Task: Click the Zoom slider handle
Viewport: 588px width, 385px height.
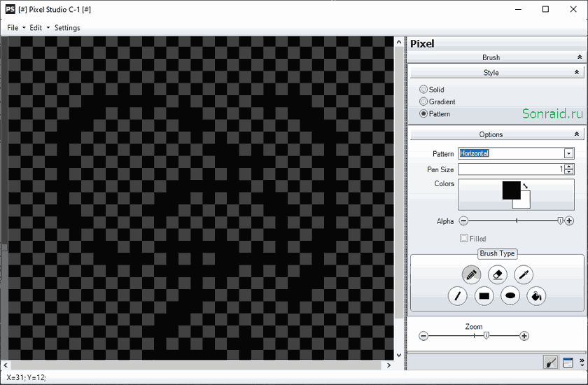Action: click(x=486, y=335)
